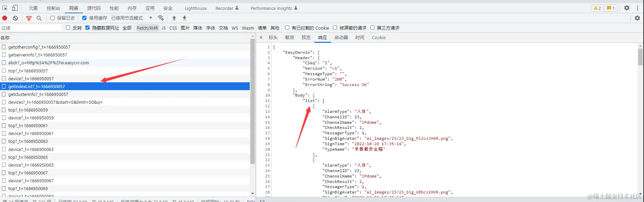The height and width of the screenshot is (202, 644).
Task: Open DevTools more options kebab menu
Action: click(x=638, y=8)
